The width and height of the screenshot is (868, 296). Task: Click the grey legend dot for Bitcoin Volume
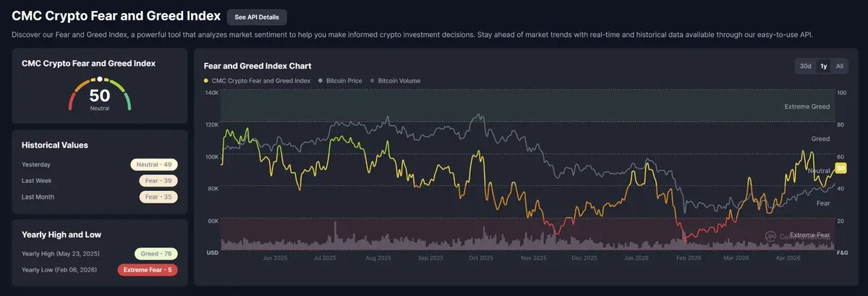[372, 81]
